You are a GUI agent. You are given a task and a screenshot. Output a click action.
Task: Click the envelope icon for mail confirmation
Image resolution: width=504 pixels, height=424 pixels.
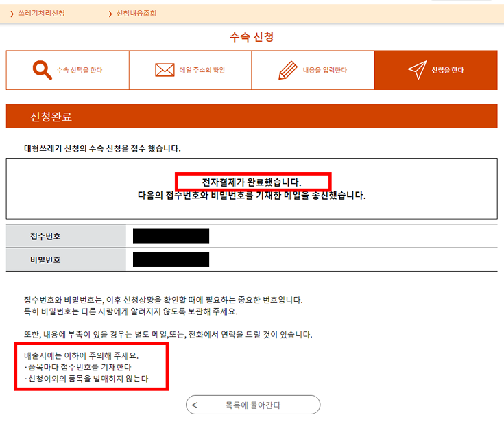coord(165,70)
